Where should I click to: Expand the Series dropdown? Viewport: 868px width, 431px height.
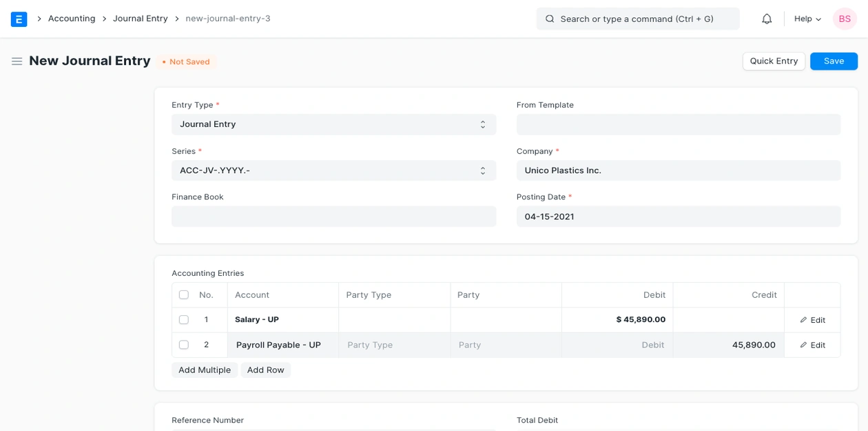coord(333,170)
